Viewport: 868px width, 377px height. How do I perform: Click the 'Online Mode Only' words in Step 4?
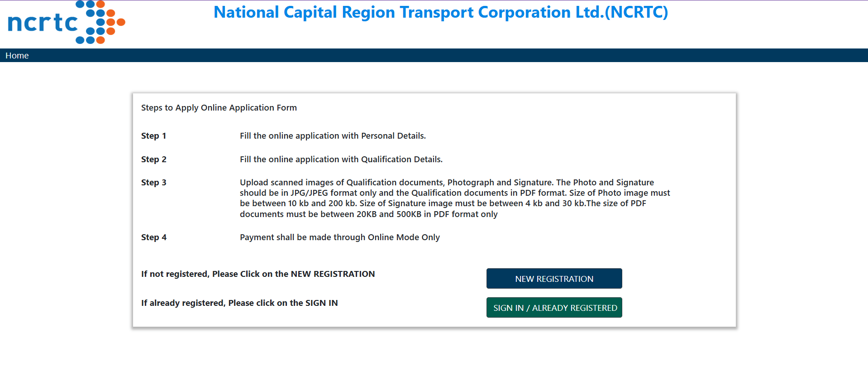(x=404, y=237)
